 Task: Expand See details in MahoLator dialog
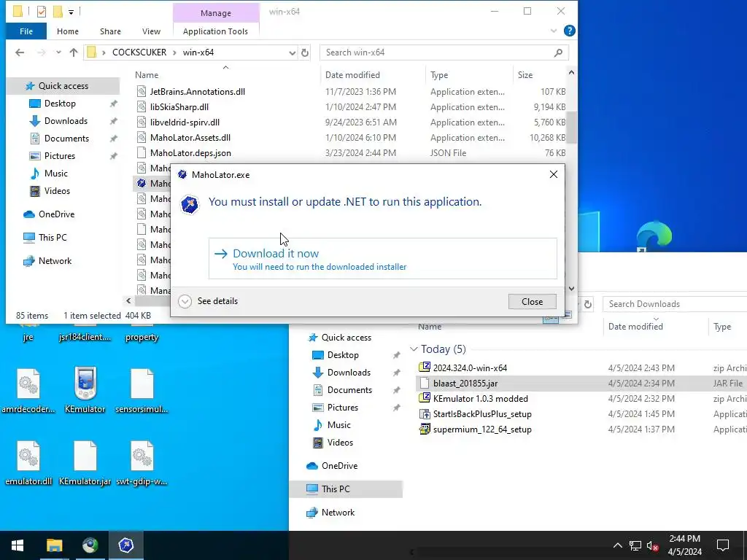[x=208, y=301]
